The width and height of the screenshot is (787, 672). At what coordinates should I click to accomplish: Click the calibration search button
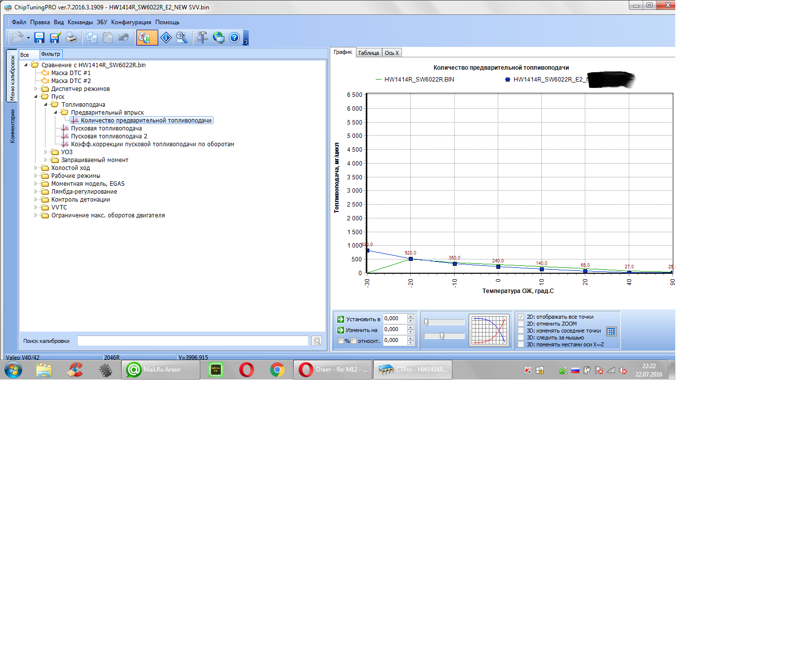[x=317, y=341]
